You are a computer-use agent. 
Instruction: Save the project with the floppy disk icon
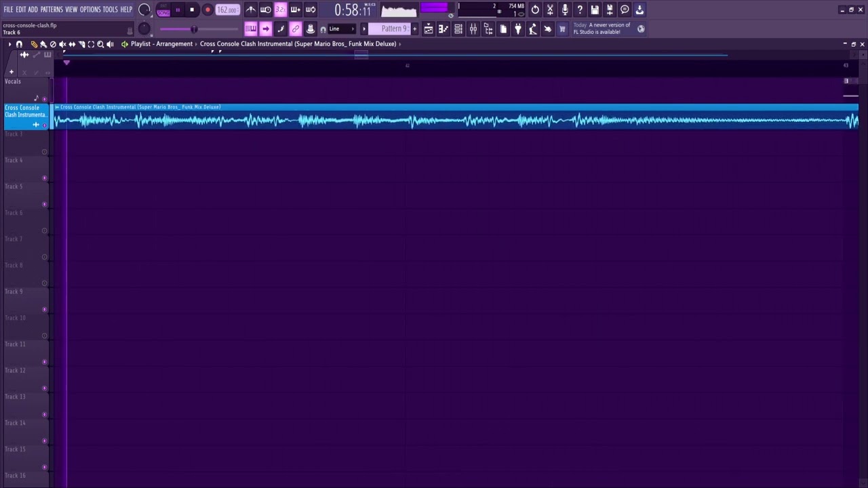point(595,9)
